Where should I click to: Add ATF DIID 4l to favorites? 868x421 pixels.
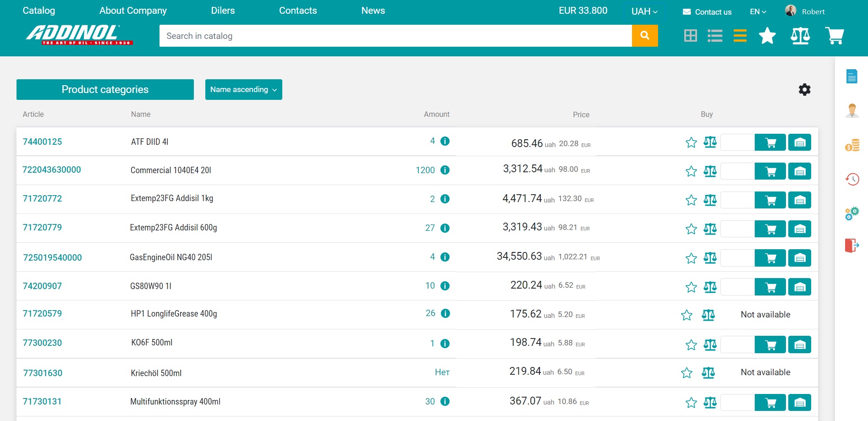click(691, 142)
